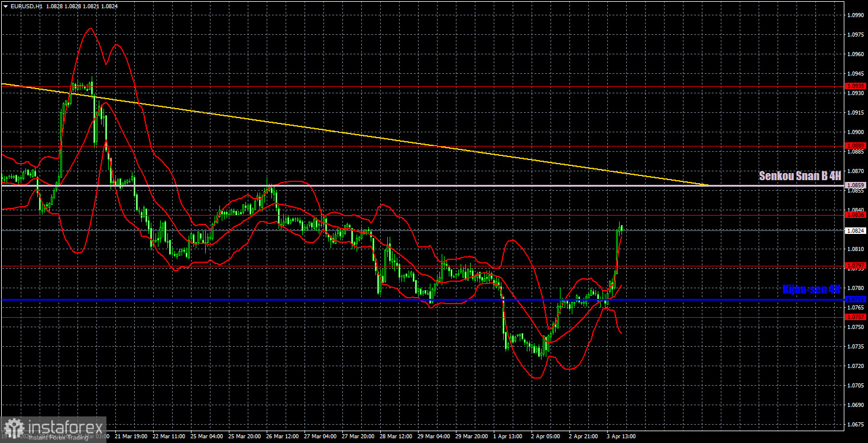Select the 1.0889 red level price tag
Viewport: 868px width, 443px height.
coord(855,145)
